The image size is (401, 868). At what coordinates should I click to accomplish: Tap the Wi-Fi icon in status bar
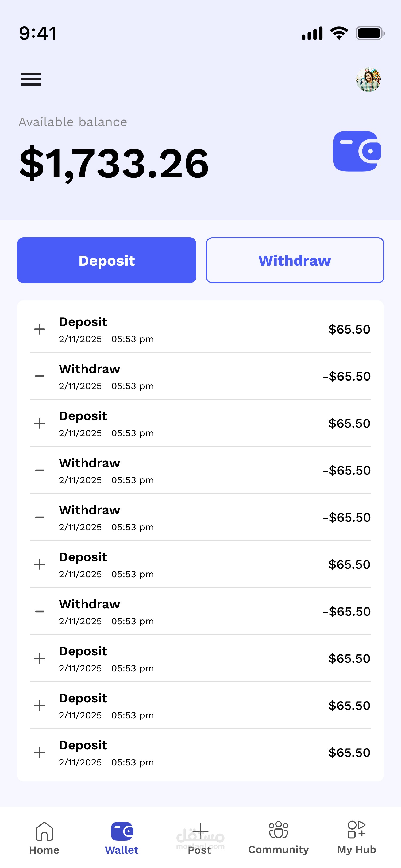[x=339, y=33]
